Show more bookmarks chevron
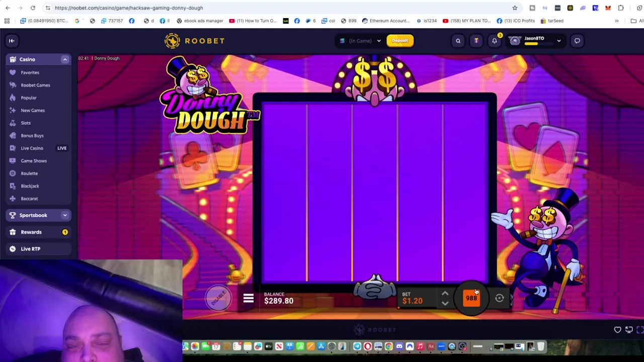This screenshot has height=362, width=644. (x=616, y=21)
